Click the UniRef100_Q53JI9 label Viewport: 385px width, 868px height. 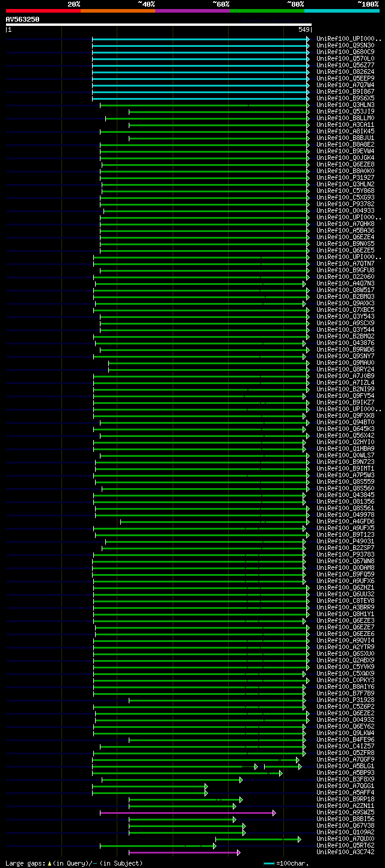click(345, 111)
